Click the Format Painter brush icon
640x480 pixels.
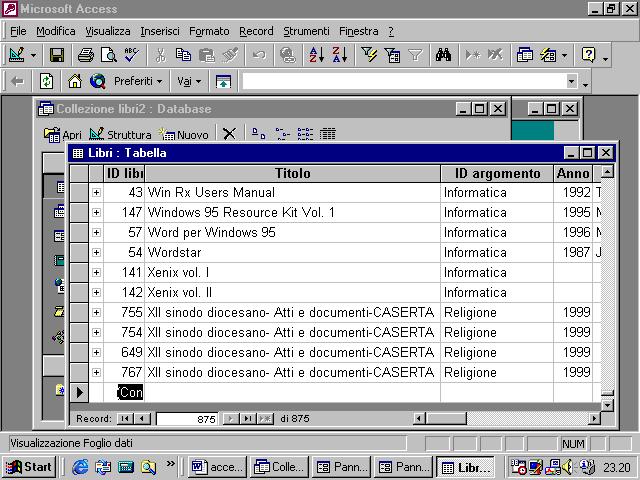point(230,55)
